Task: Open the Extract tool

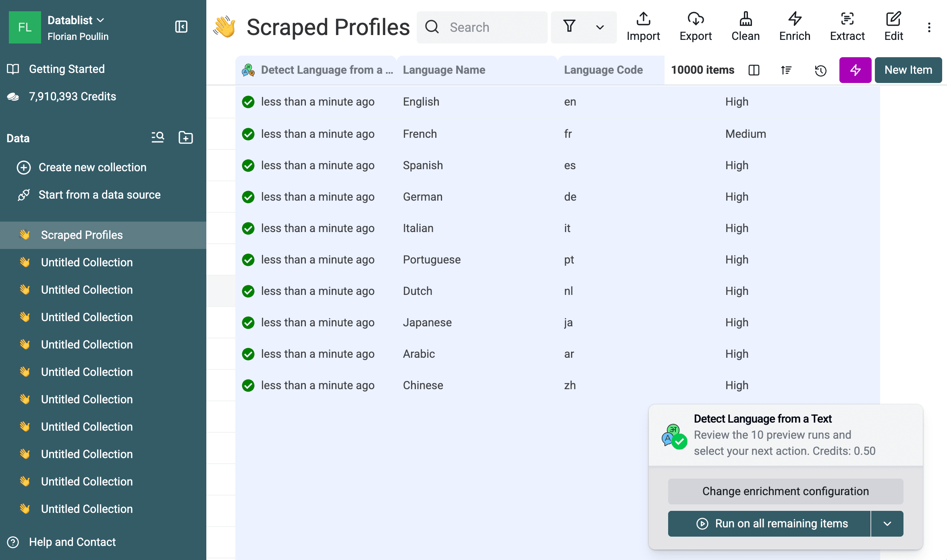Action: pyautogui.click(x=847, y=27)
